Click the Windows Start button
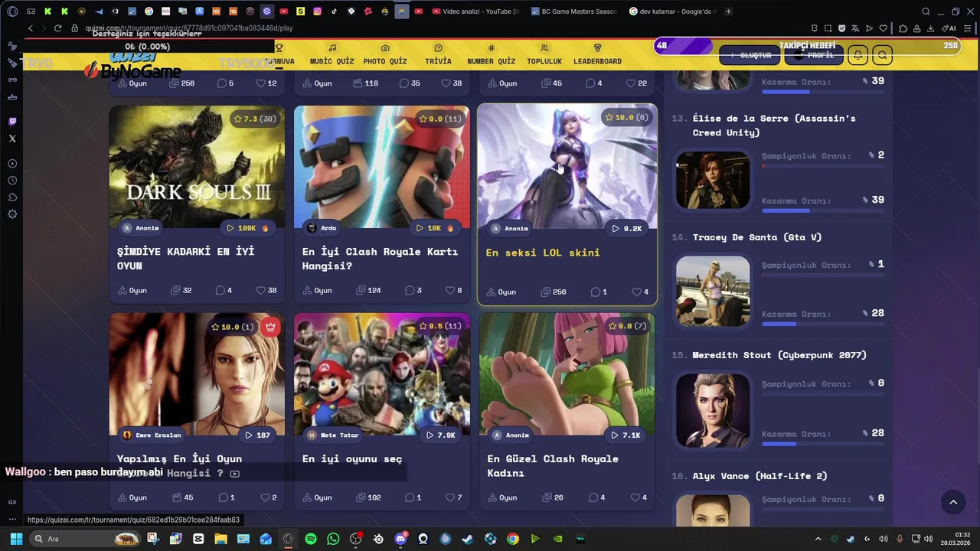The height and width of the screenshot is (551, 980). click(x=16, y=539)
